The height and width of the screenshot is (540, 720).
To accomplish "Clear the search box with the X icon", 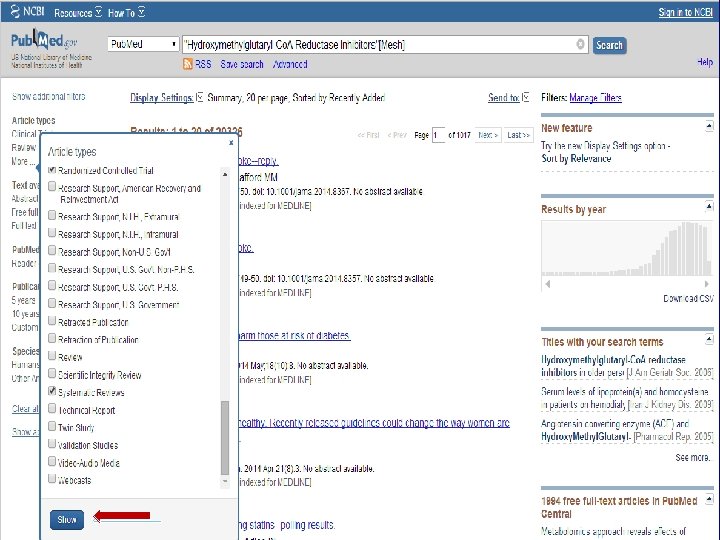I will pos(580,44).
